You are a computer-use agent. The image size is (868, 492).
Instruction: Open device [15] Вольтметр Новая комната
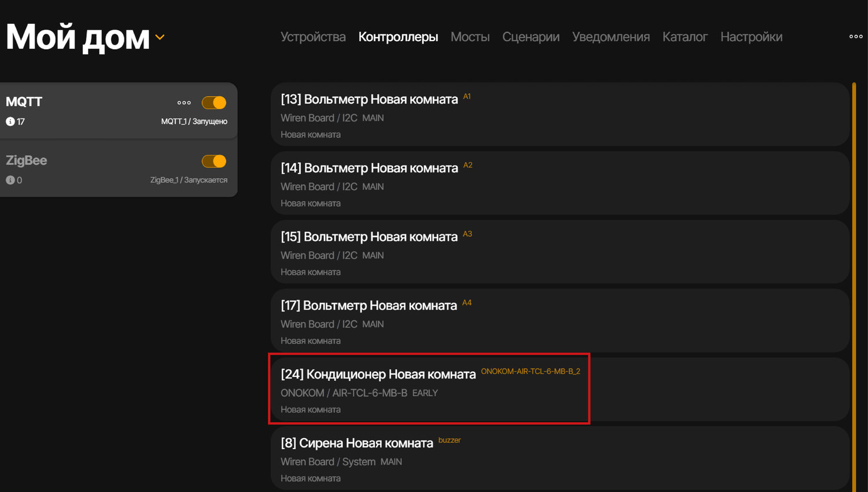click(560, 252)
